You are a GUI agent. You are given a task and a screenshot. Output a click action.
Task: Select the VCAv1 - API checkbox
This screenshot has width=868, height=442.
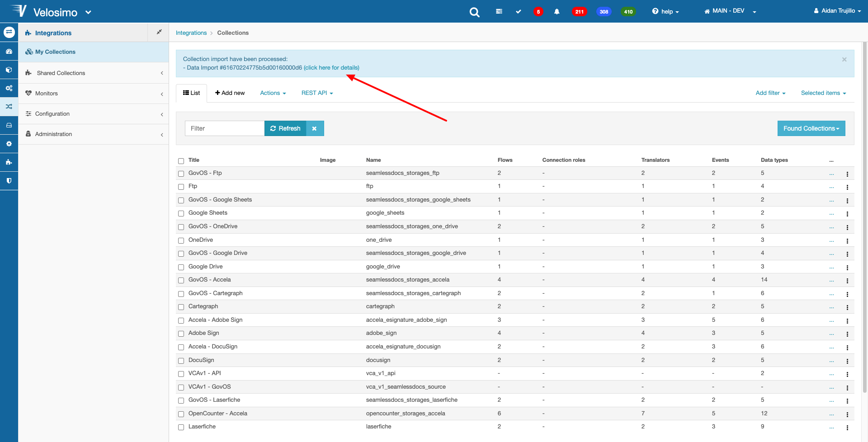pyautogui.click(x=181, y=374)
